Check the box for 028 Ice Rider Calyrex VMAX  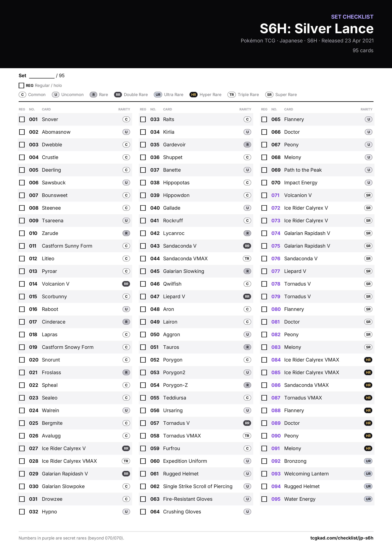click(22, 461)
